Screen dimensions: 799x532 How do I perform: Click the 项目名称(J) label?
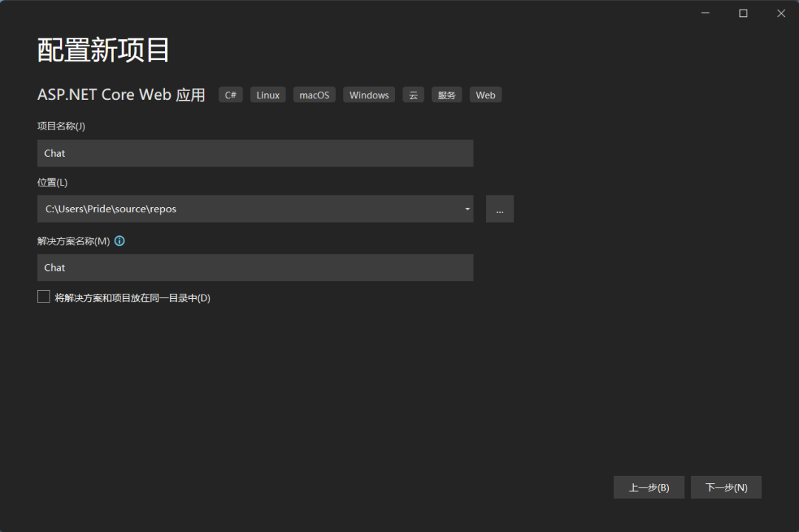(61, 126)
